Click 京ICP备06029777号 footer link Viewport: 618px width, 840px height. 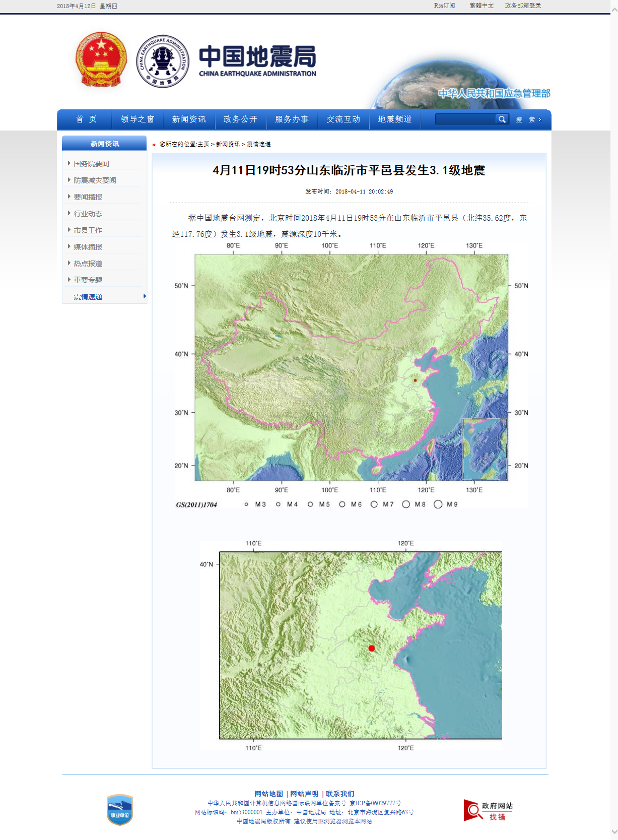tap(375, 803)
